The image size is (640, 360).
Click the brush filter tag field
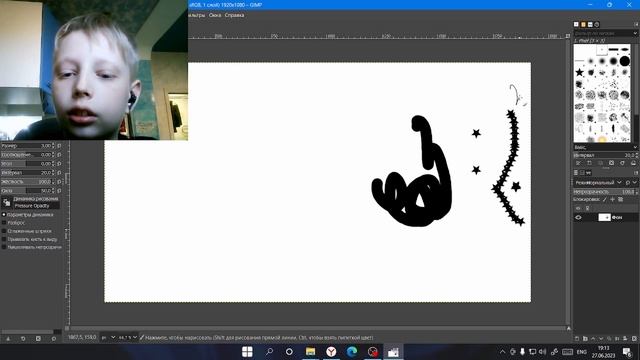(x=606, y=33)
